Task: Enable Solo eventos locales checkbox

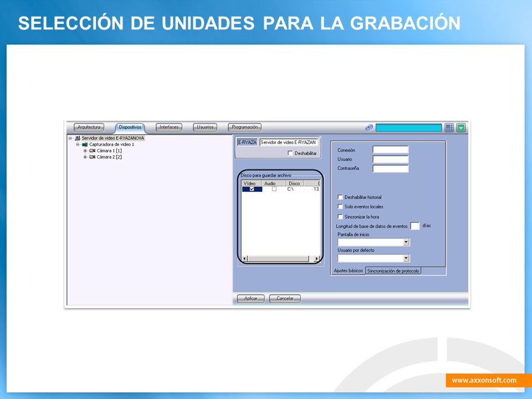Action: (x=340, y=207)
